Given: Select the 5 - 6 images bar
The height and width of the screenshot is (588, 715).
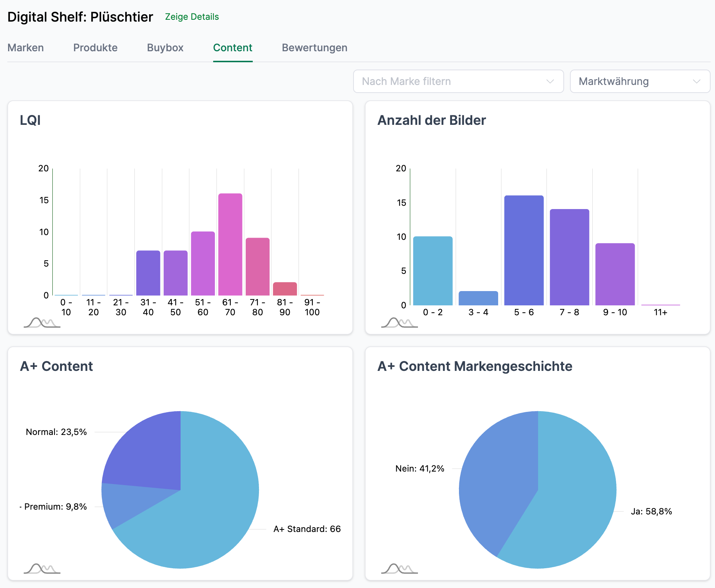Looking at the screenshot, I should coord(524,250).
